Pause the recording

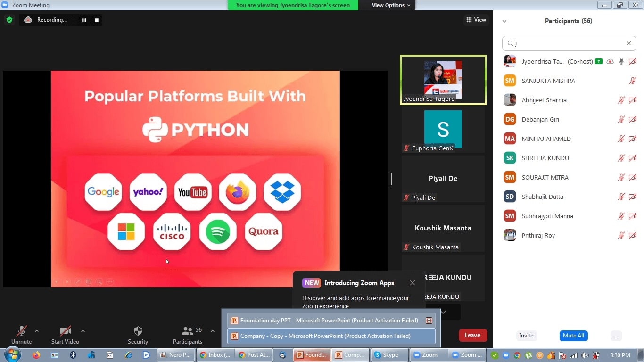[84, 20]
